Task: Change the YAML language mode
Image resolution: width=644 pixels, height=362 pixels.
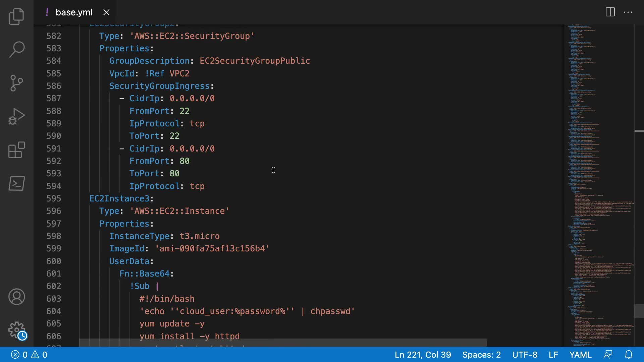Action: [580, 355]
